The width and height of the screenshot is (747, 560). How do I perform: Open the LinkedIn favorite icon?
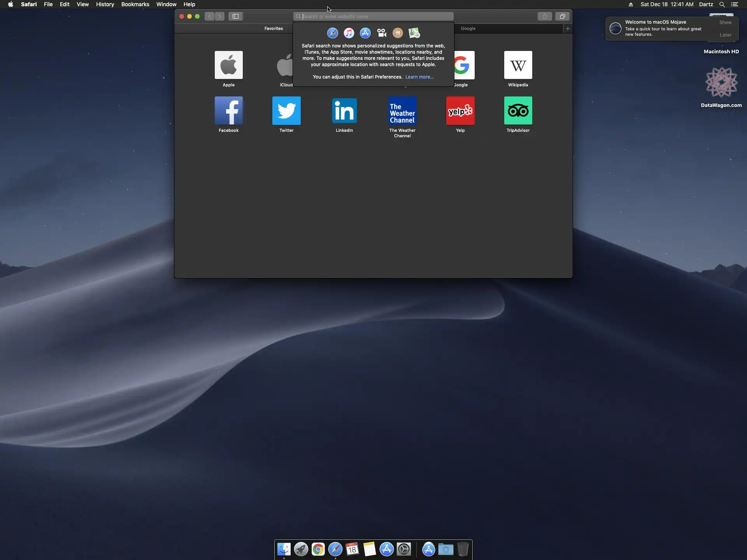click(344, 111)
